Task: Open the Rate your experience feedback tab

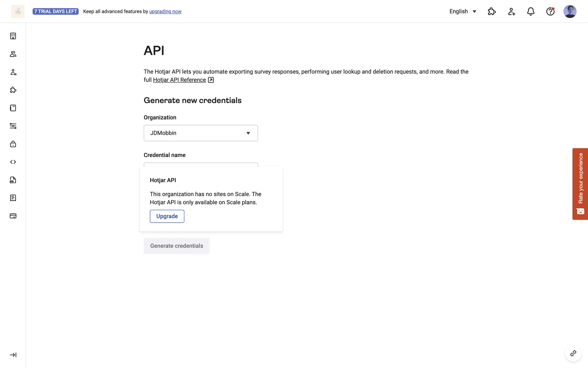Action: point(580,184)
